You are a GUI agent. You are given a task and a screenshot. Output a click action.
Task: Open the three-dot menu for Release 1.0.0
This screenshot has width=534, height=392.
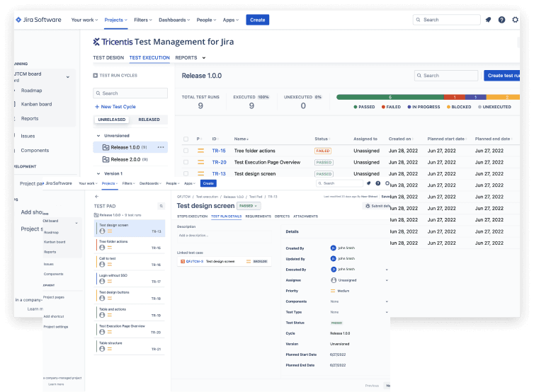[161, 147]
